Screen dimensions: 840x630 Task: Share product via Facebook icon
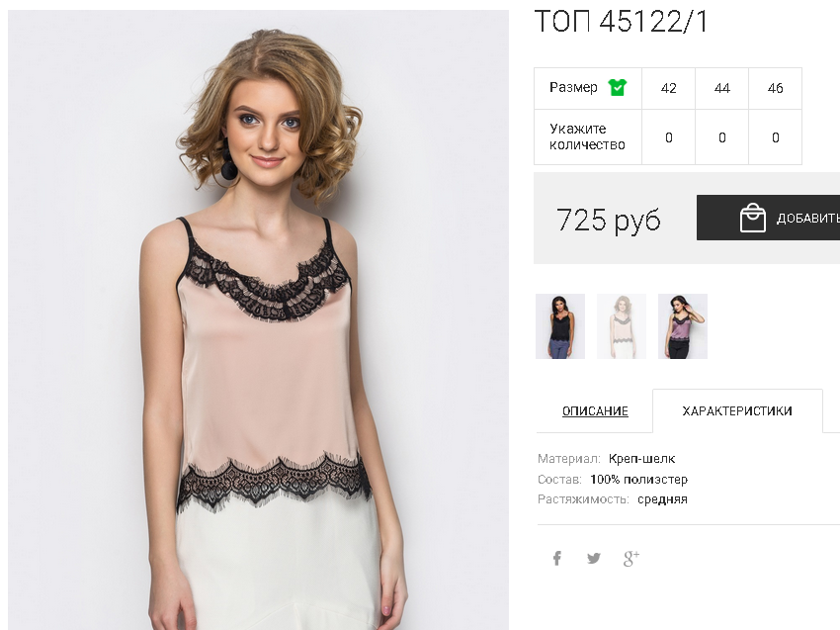pos(557,558)
